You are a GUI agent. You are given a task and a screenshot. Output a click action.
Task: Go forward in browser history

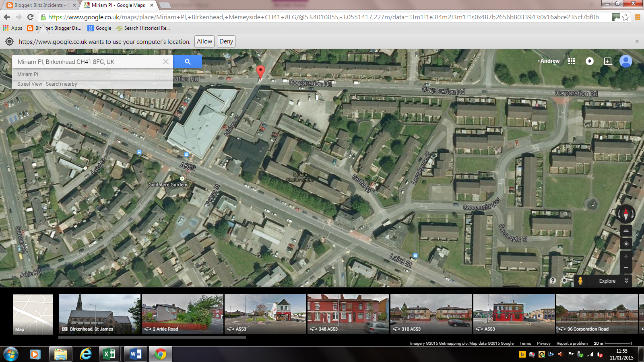click(x=19, y=17)
